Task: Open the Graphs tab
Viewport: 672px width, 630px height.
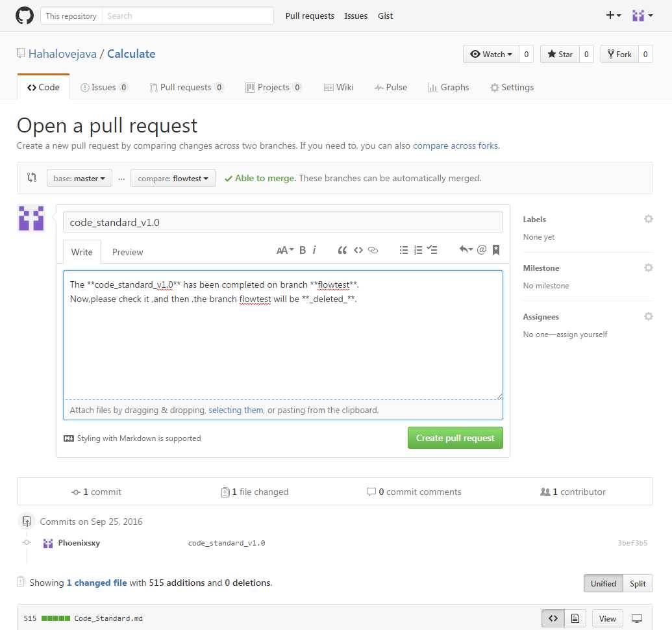Action: coord(448,88)
